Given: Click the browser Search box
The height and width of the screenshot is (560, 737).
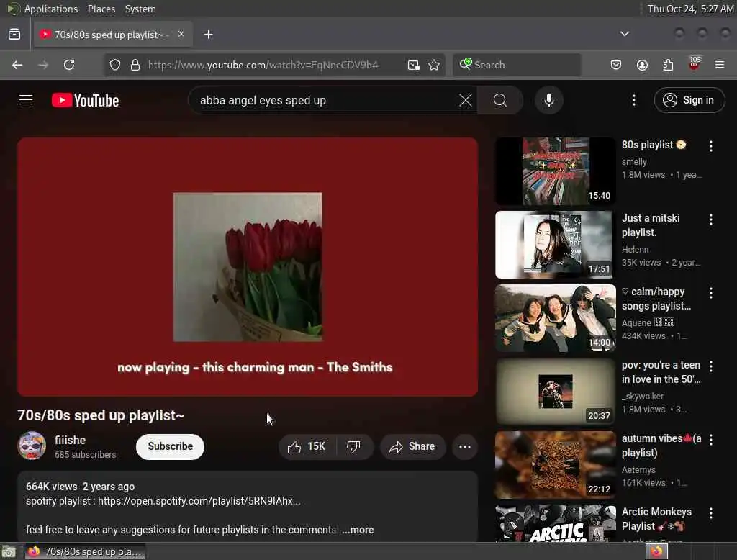Looking at the screenshot, I should click(x=517, y=65).
